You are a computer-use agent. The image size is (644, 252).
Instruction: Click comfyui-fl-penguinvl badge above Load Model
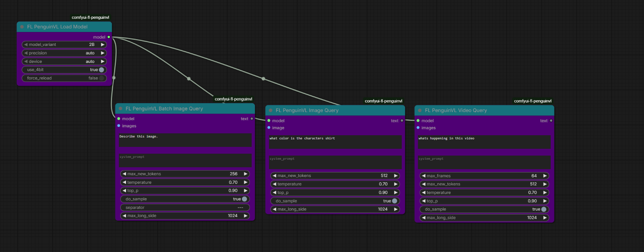pos(90,17)
